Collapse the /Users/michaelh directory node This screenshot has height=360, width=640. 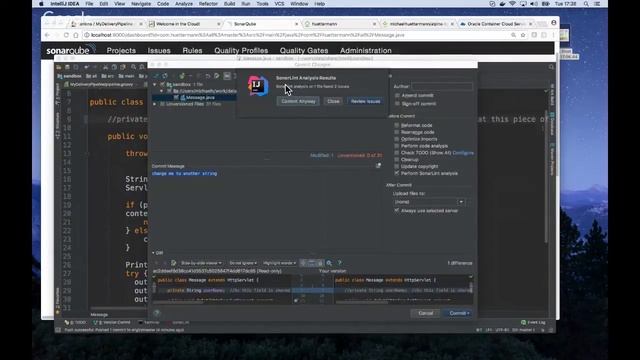pyautogui.click(x=162, y=91)
